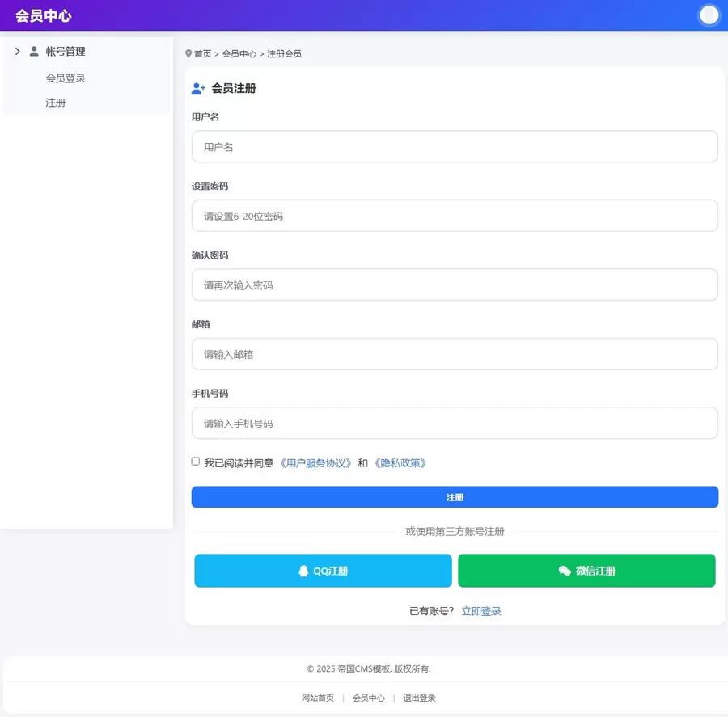728x717 pixels.
Task: Follow the 立即登录 link
Action: click(x=481, y=611)
